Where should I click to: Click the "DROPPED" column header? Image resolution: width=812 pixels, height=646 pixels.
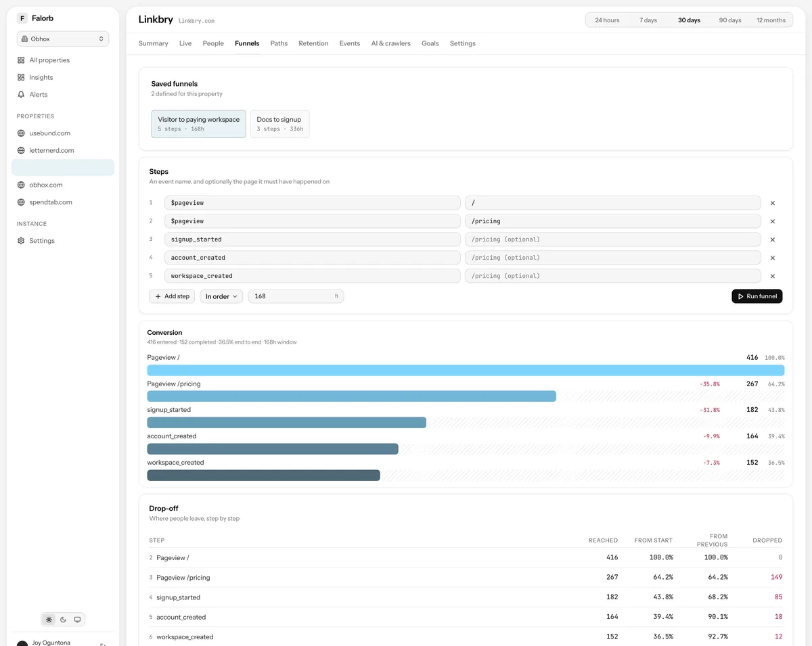(767, 540)
